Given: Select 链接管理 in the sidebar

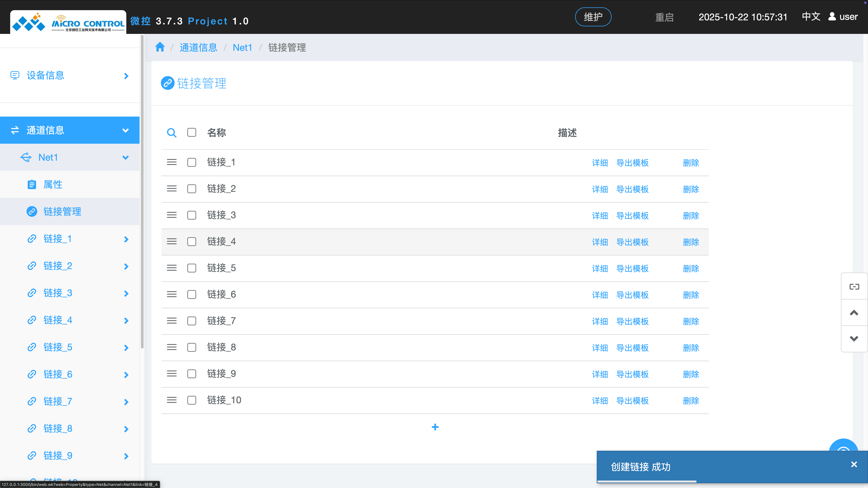Looking at the screenshot, I should (x=62, y=211).
